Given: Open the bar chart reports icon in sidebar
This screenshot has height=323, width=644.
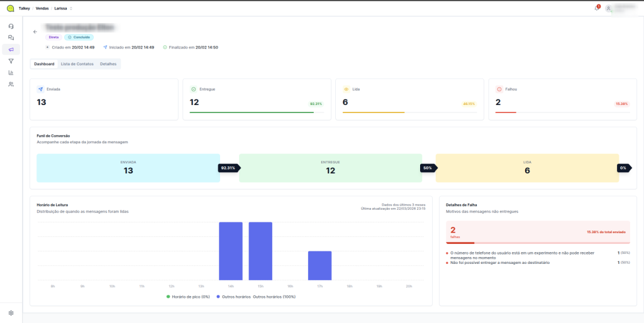Looking at the screenshot, I should coord(11,72).
